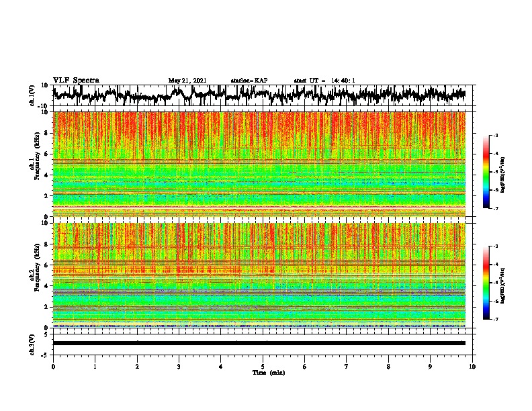Click the "-3" label on ch.1 color bar
Image resolution: width=532 pixels, height=411 pixels.
(495, 135)
